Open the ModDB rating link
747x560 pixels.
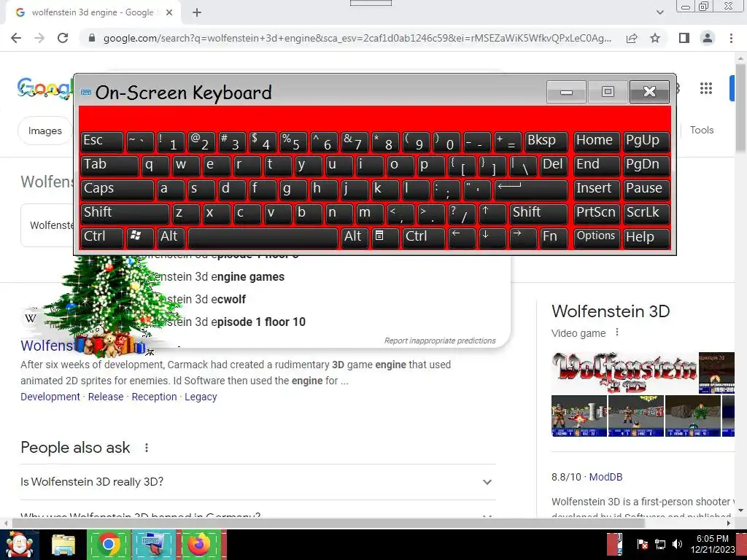point(605,477)
